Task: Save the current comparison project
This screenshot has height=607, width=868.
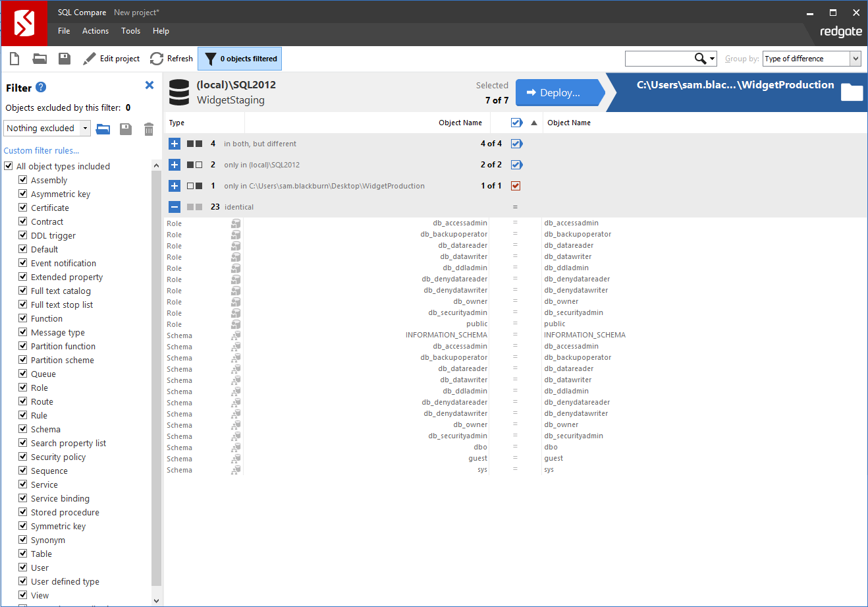Action: pos(64,58)
